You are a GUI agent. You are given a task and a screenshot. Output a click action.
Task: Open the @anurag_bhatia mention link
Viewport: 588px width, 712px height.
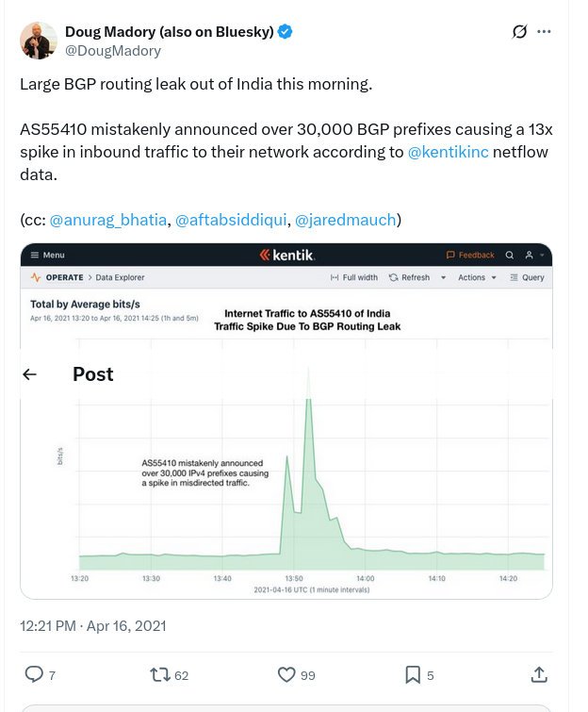pos(108,220)
